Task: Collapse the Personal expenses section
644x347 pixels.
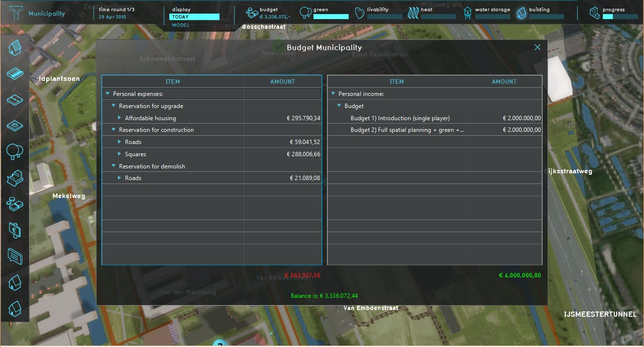Action: [107, 94]
